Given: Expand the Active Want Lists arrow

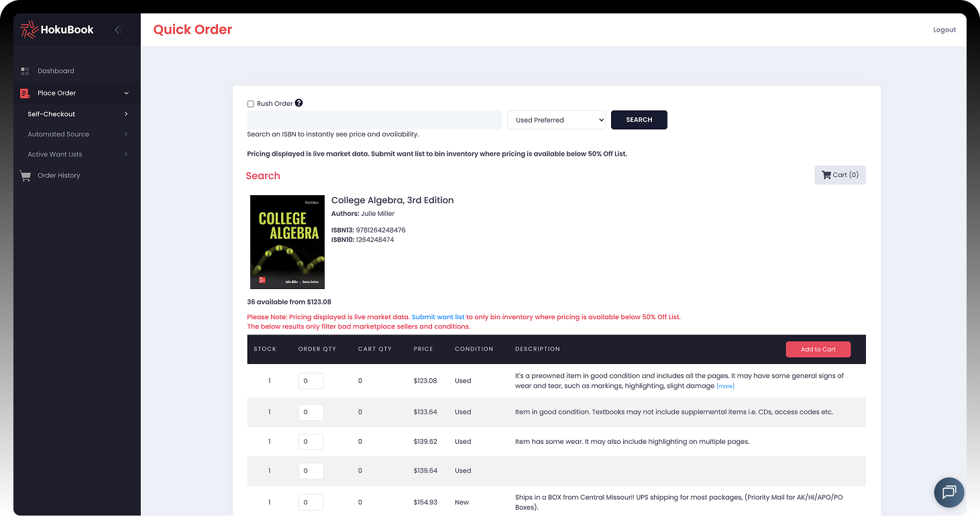Looking at the screenshot, I should (126, 154).
